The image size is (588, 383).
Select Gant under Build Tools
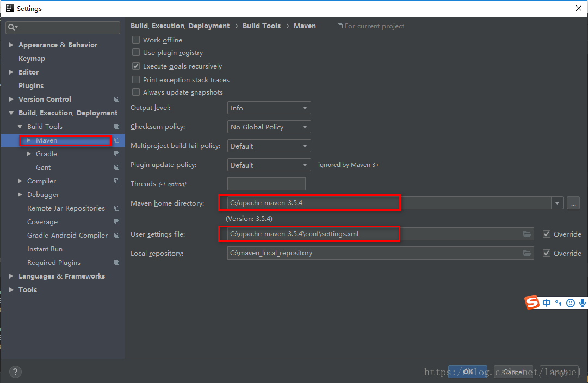[43, 168]
